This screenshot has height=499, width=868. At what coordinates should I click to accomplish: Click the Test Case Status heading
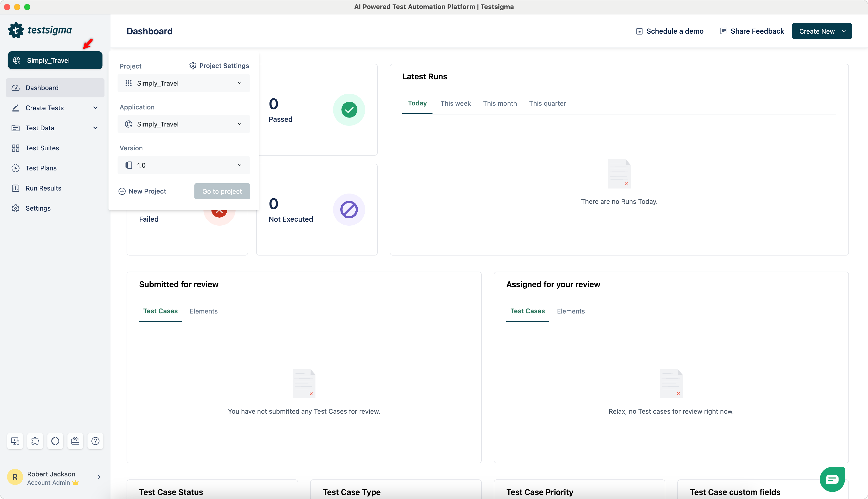pyautogui.click(x=171, y=492)
